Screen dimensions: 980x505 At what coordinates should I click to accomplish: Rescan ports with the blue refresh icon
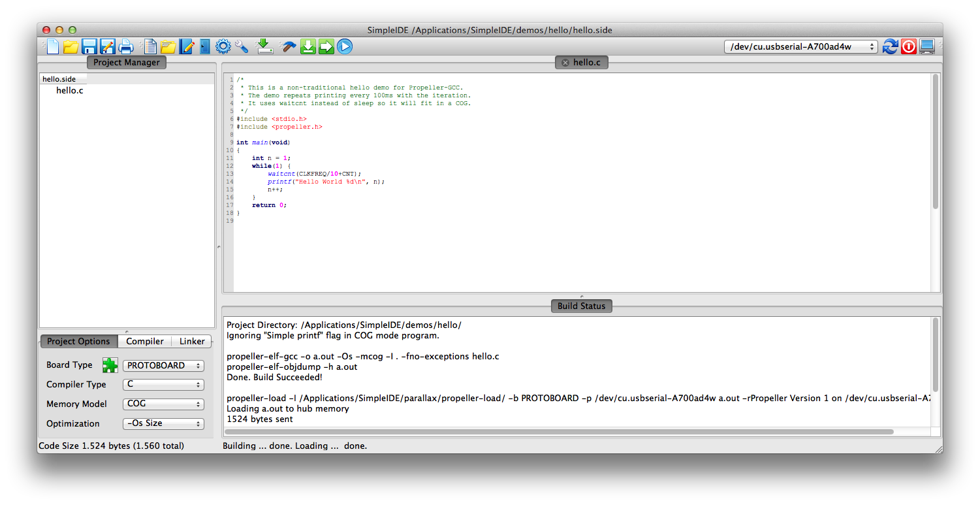[890, 46]
